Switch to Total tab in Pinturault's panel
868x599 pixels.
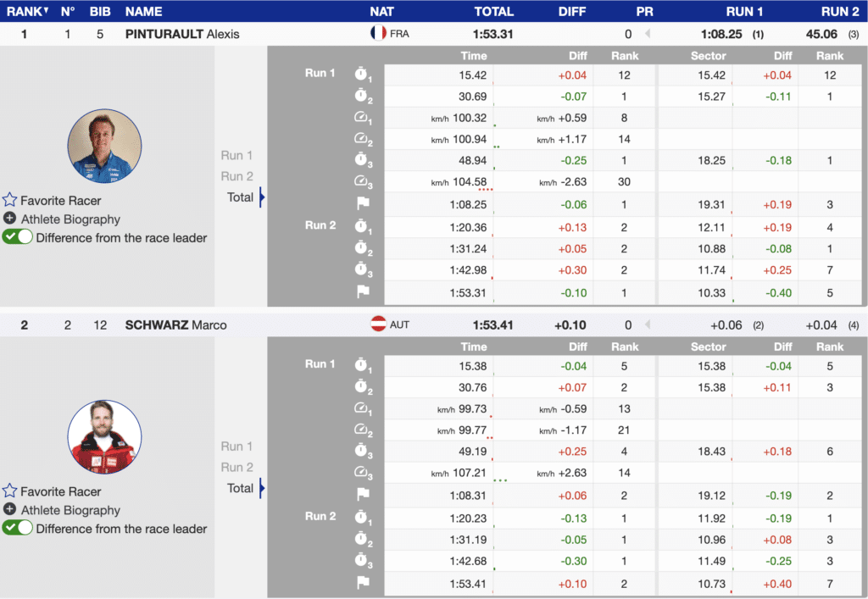[x=240, y=197]
